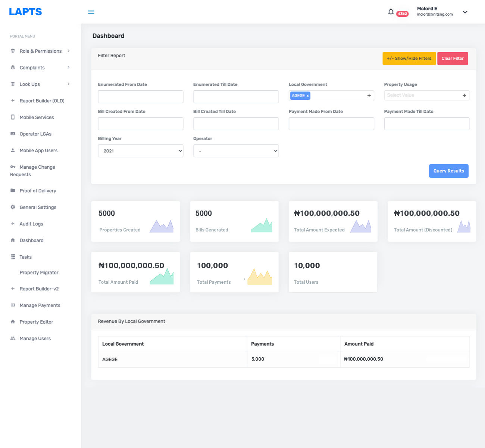
Task: Expand the user account menu chevron
Action: coord(465,12)
